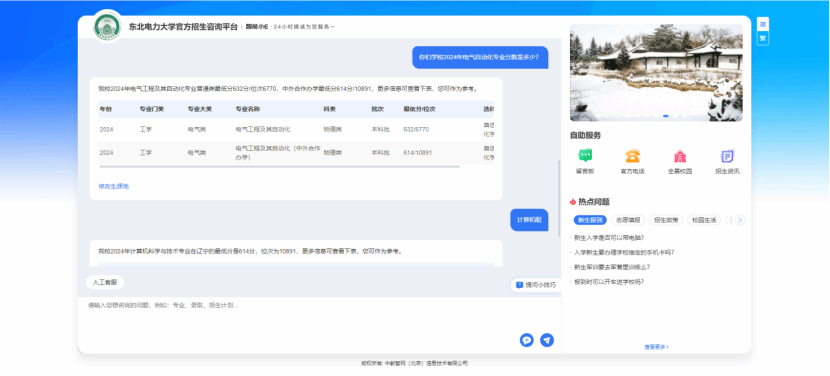Click the 632/6770 score cell
This screenshot has height=376, width=830.
pyautogui.click(x=416, y=129)
